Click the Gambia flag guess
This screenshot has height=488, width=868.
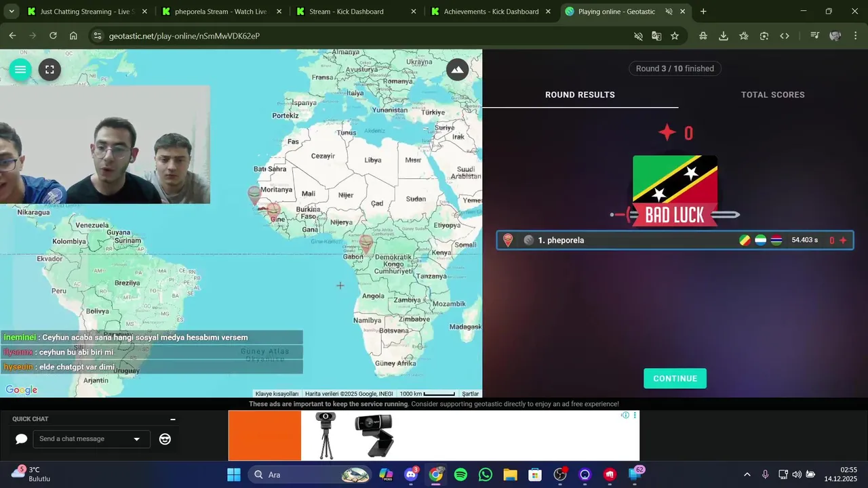(777, 240)
